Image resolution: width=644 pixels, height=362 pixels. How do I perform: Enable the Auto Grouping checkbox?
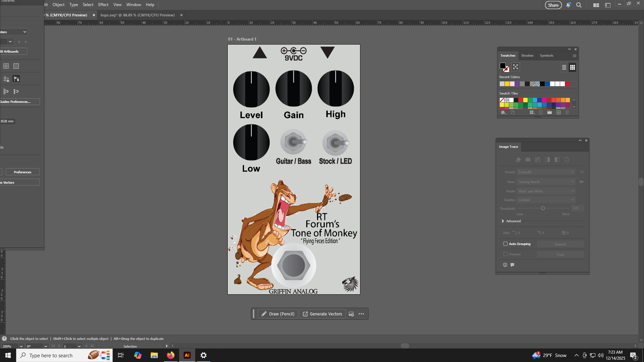[505, 244]
